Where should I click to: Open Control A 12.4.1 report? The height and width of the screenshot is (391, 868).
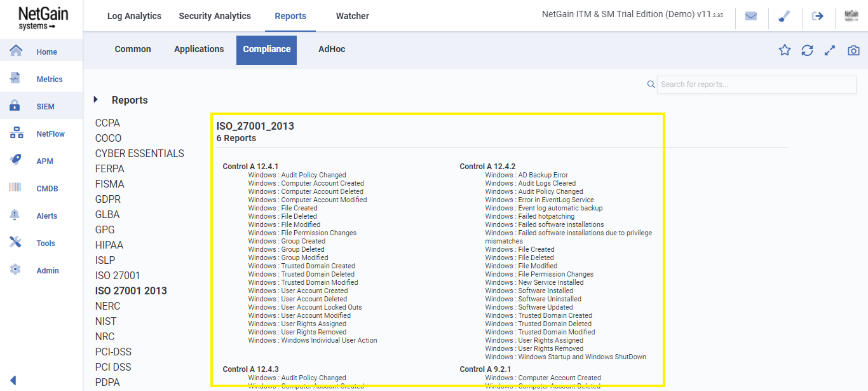point(250,167)
